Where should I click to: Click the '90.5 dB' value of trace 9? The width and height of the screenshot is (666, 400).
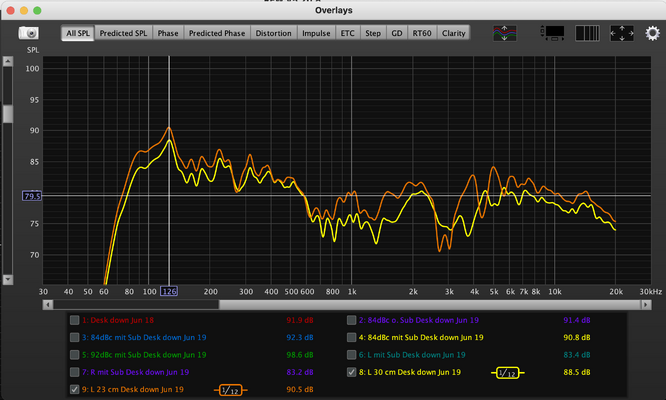(x=300, y=389)
